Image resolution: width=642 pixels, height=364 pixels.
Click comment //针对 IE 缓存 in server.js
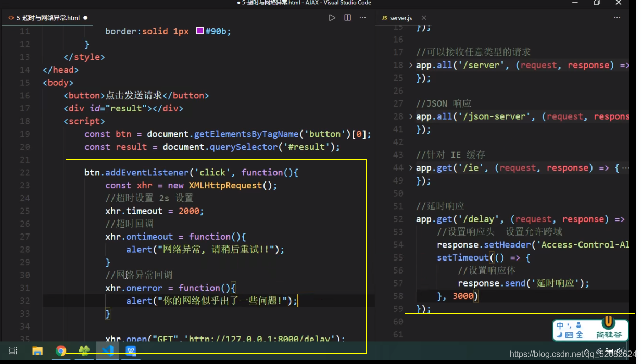pyautogui.click(x=450, y=155)
